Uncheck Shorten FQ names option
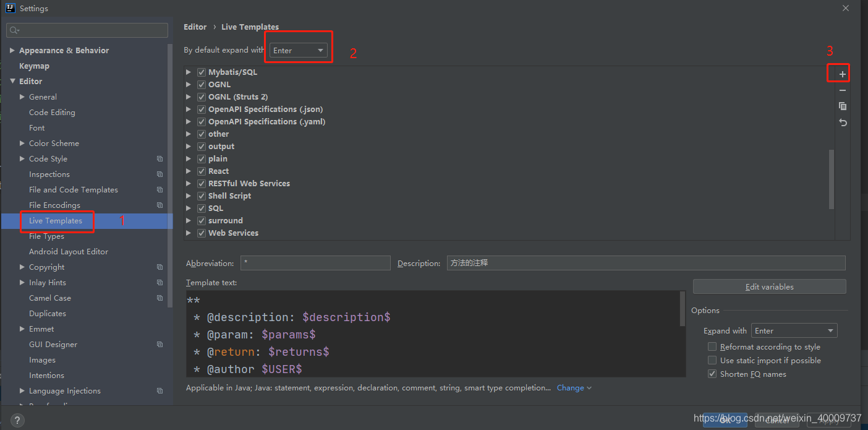The height and width of the screenshot is (430, 868). pyautogui.click(x=712, y=374)
